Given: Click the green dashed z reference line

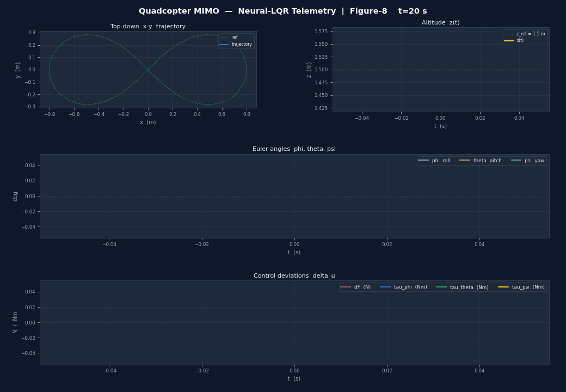Looking at the screenshot, I should tap(441, 70).
